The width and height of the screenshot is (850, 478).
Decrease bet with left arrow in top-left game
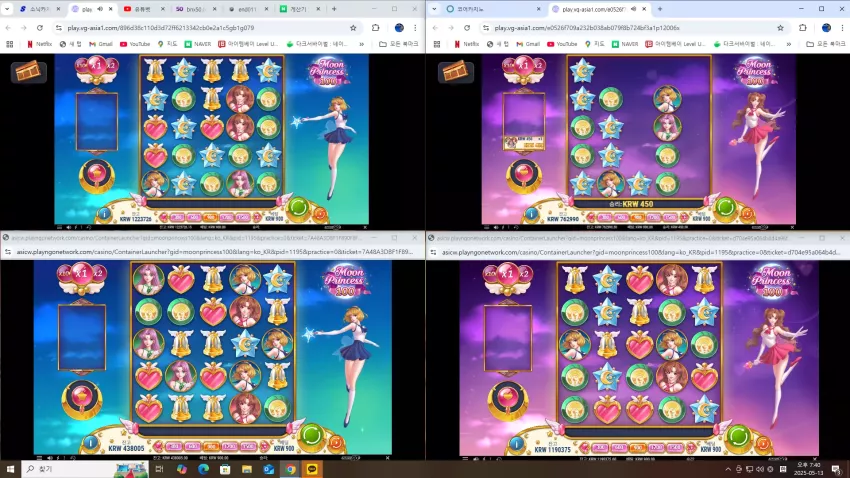pyautogui.click(x=164, y=217)
